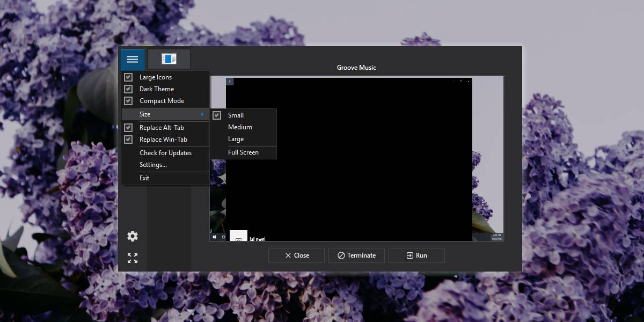This screenshot has height=322, width=644.
Task: Click the Groove Music title text
Action: pyautogui.click(x=356, y=68)
